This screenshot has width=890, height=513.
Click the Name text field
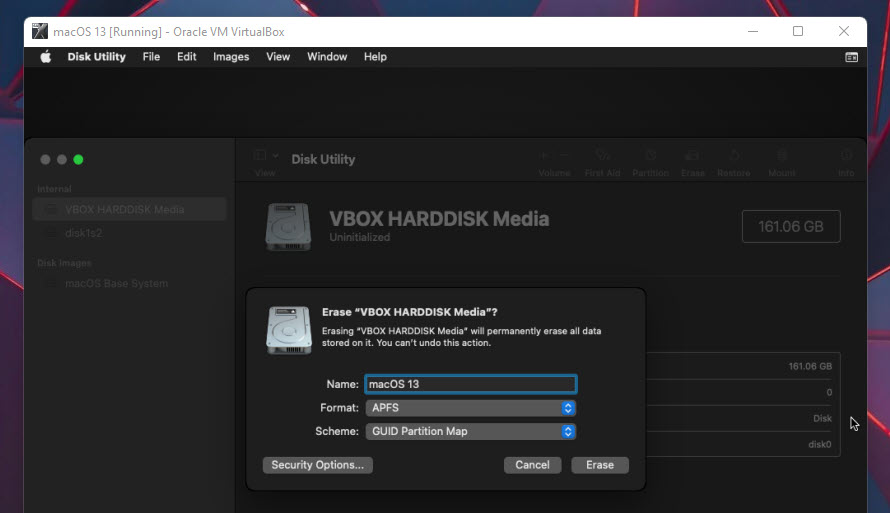click(471, 384)
